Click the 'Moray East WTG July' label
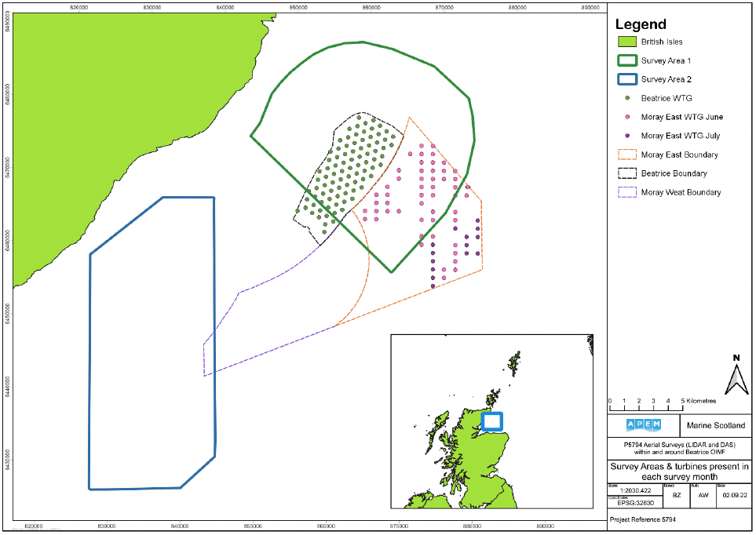 (681, 136)
